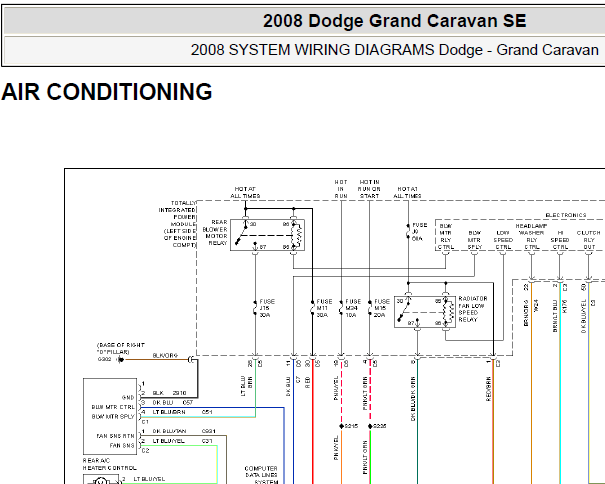This screenshot has height=484, width=605.
Task: Click the vertical 'RED' wire label
Action: click(x=308, y=383)
